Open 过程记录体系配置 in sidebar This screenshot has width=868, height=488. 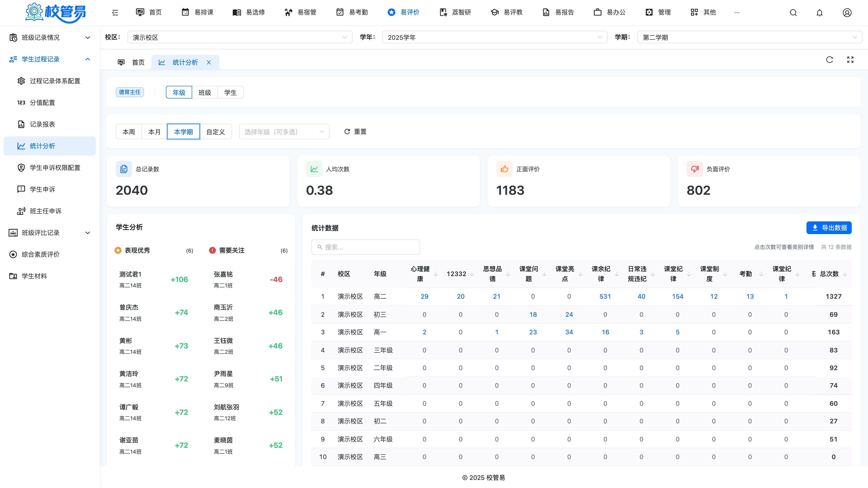coord(50,81)
